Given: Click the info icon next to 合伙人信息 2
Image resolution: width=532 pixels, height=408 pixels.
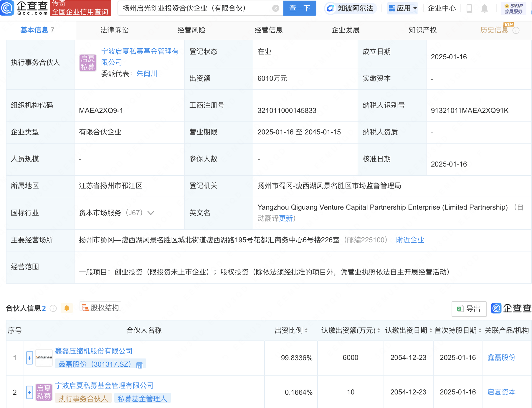Looking at the screenshot, I should coord(53,308).
